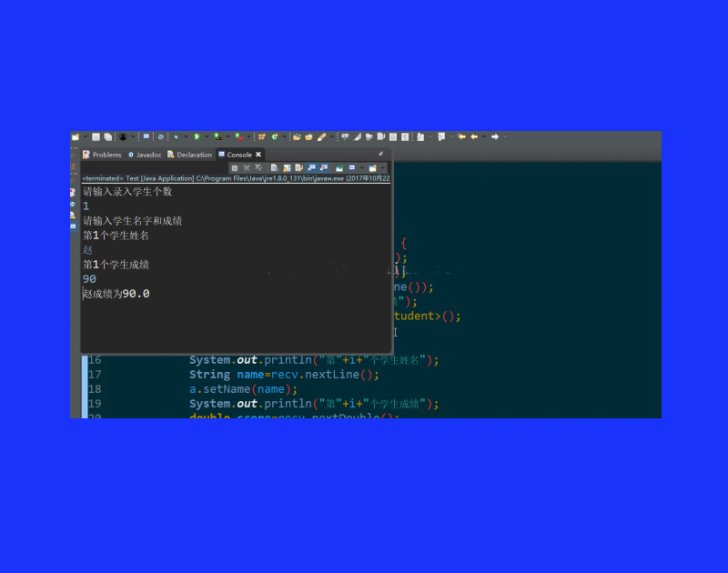Close the Console tab
This screenshot has width=728, height=573.
click(x=258, y=155)
